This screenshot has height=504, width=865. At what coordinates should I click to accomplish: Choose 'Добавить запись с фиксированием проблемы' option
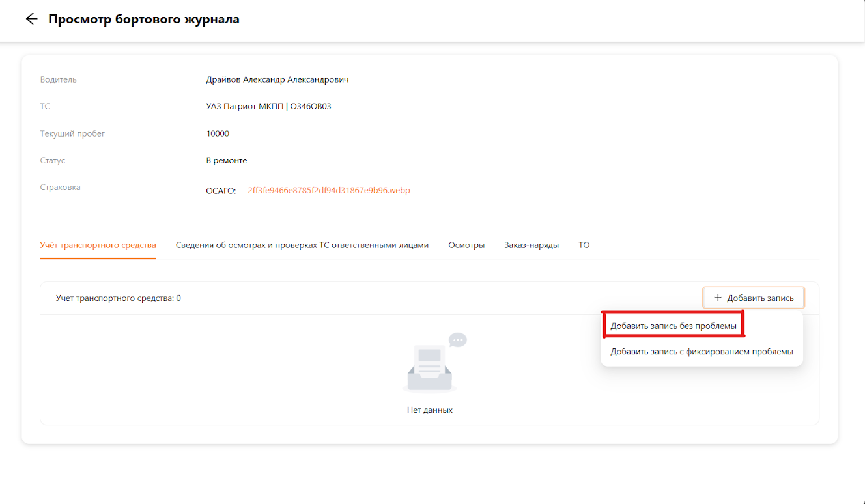click(x=702, y=352)
